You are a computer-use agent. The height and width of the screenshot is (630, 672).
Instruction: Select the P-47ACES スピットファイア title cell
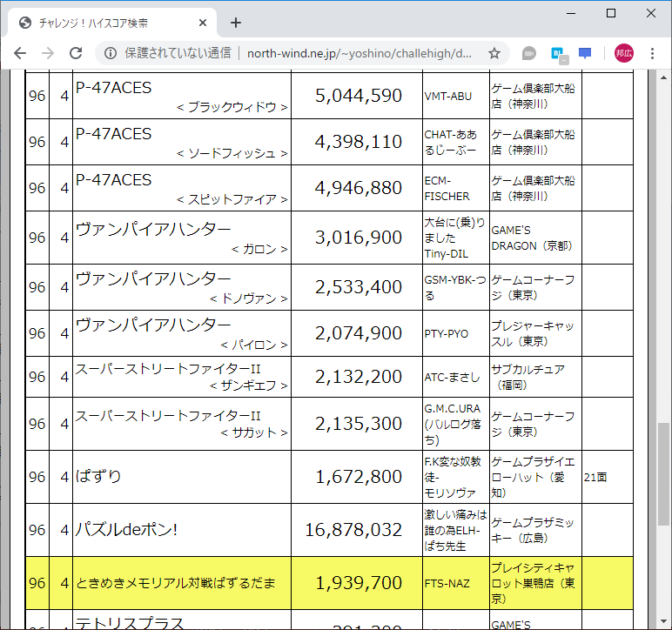pyautogui.click(x=182, y=188)
